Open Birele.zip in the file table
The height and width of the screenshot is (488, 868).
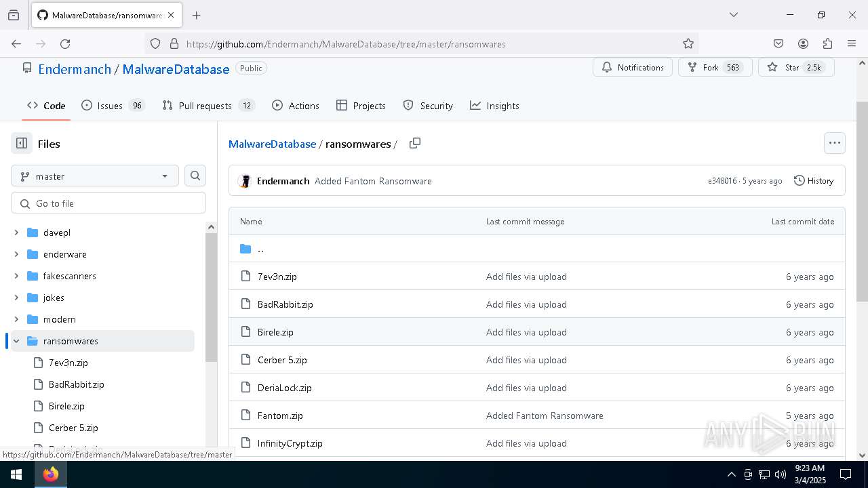tap(275, 332)
